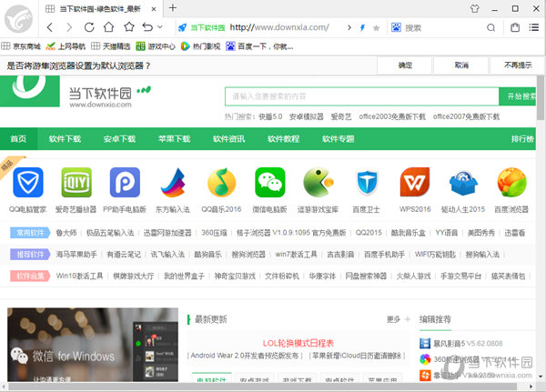Click hot search link 安卓模拟器

pyautogui.click(x=307, y=116)
